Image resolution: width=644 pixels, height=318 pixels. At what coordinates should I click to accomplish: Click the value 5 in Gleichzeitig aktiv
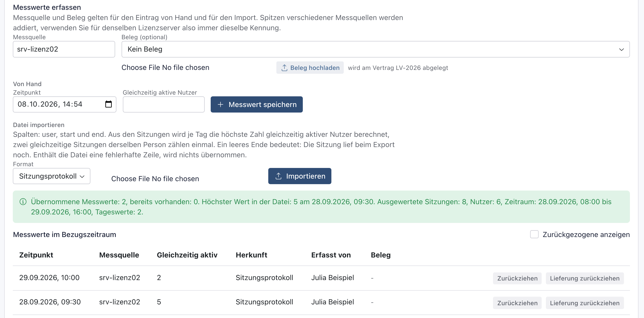click(159, 302)
